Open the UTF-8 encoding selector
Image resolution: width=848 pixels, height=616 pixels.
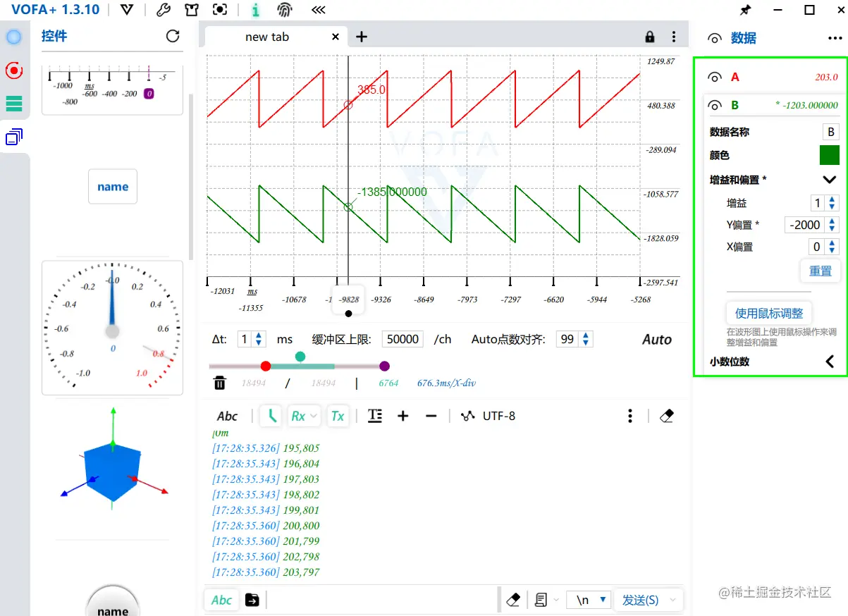click(x=488, y=416)
